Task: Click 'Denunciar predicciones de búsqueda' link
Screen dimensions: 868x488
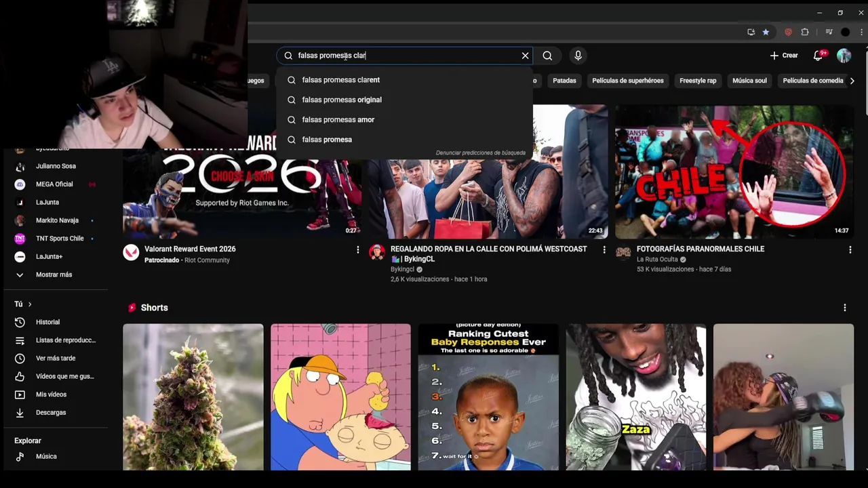Action: point(480,153)
